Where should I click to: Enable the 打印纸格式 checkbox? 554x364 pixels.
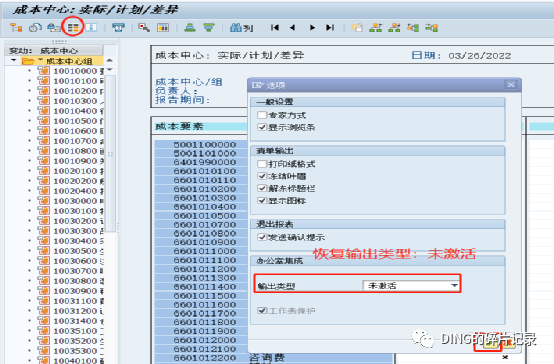[262, 164]
